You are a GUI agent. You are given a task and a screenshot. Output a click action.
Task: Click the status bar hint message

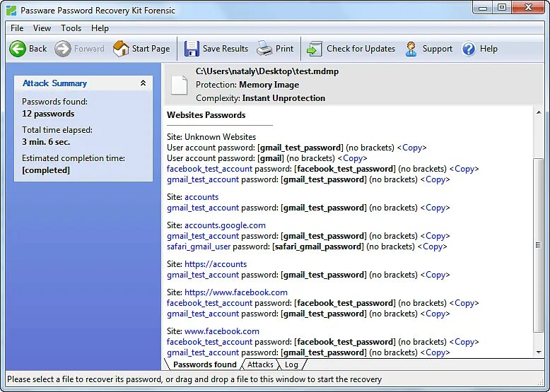pos(194,379)
